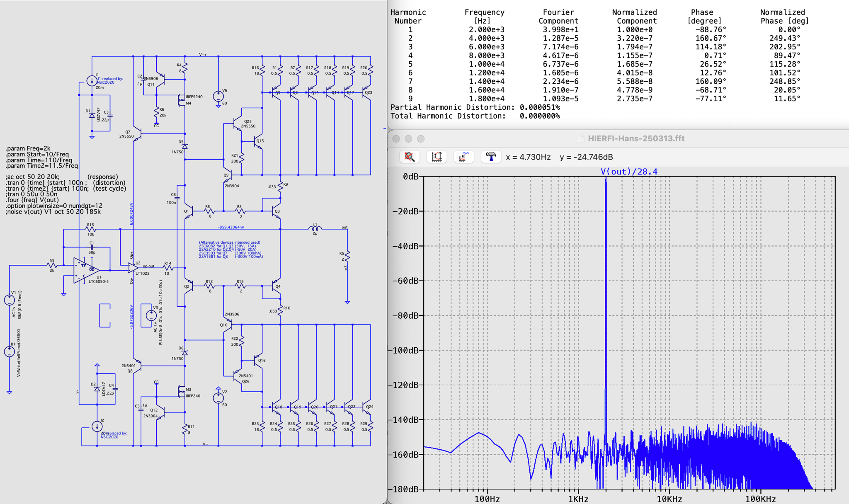Viewport: 849px width, 504px height.
Task: Click the HIERFI-Hans-250313.fft window title
Action: (636, 138)
